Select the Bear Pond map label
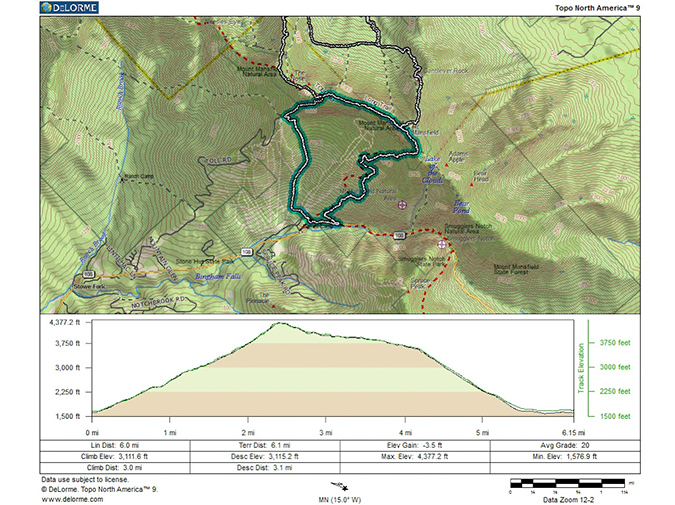The height and width of the screenshot is (505, 675). point(460,207)
